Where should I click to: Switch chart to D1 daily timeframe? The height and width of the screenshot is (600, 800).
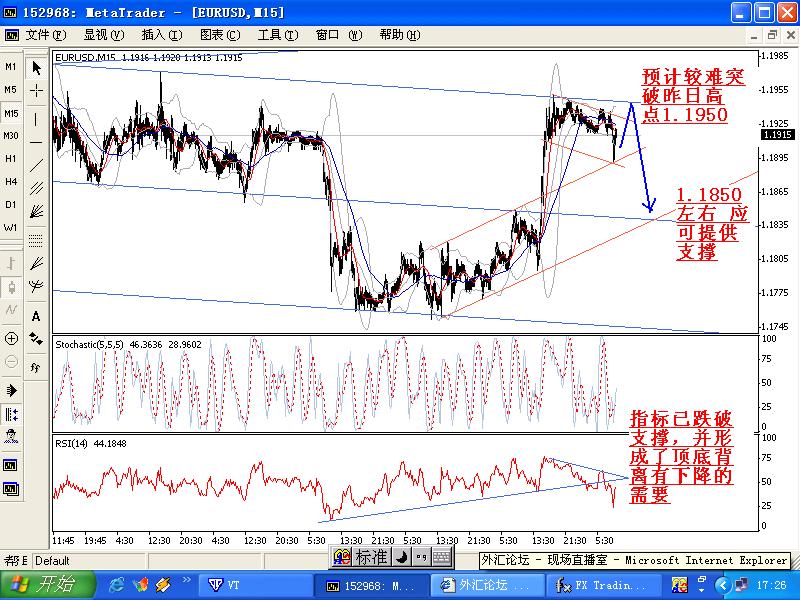[x=11, y=205]
